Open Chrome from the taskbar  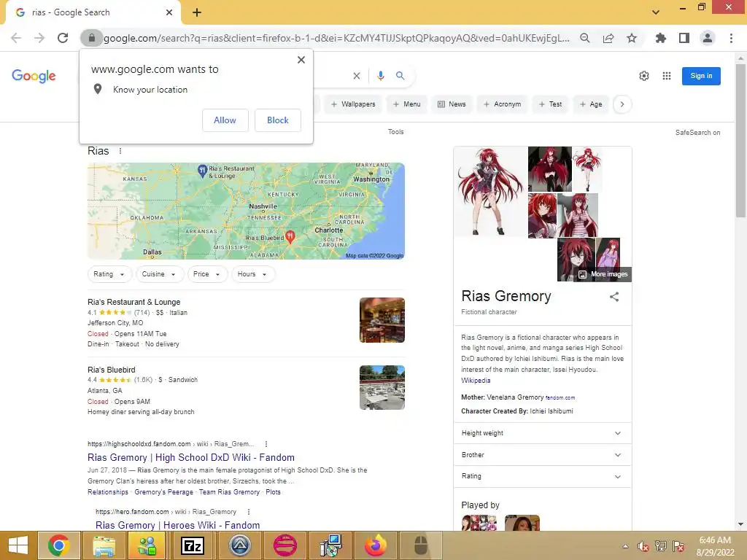point(58,545)
